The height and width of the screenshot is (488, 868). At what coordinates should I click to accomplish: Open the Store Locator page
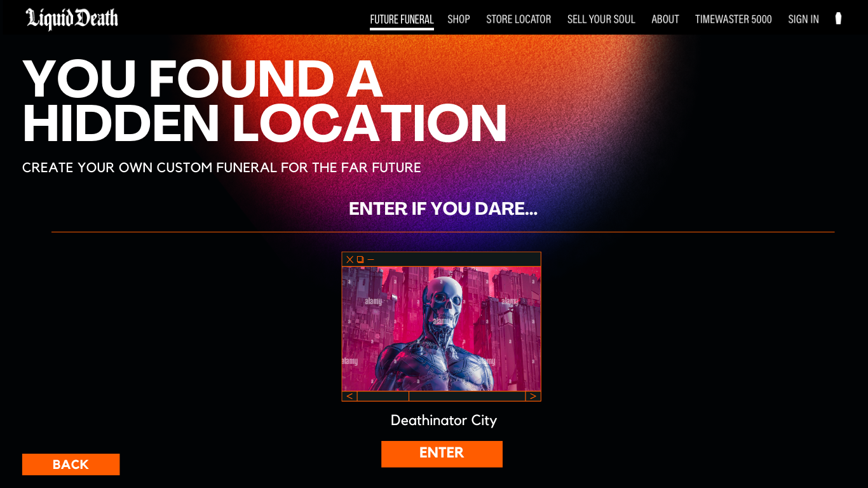(x=519, y=19)
